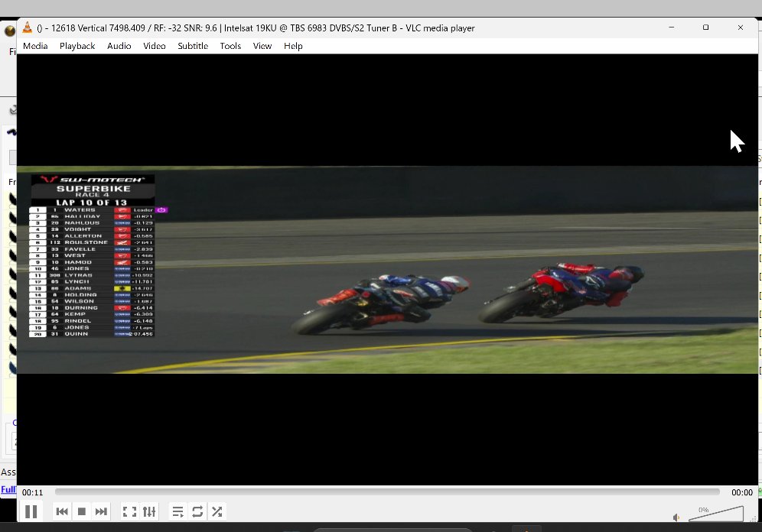Click the trailing blue motorcycle in video
This screenshot has width=762, height=532.
[380, 303]
